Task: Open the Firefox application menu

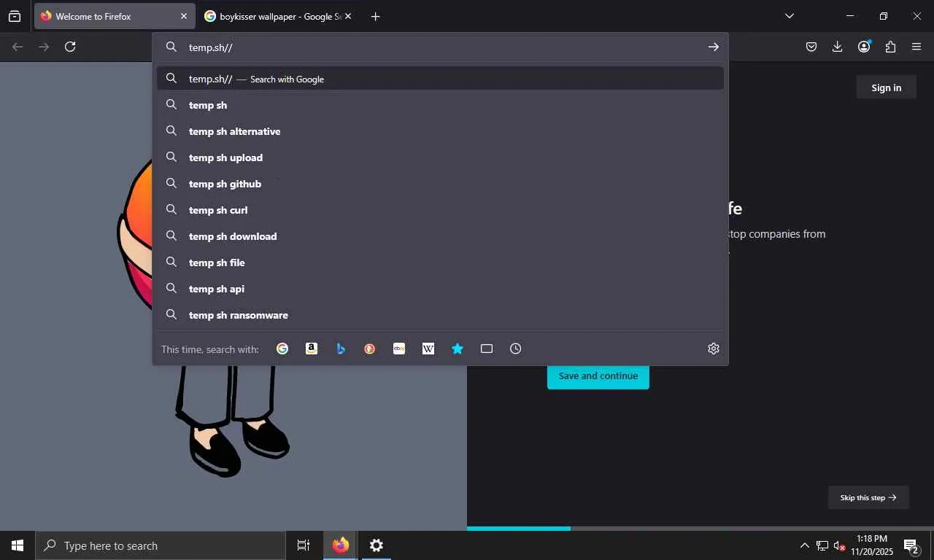Action: pyautogui.click(x=916, y=47)
